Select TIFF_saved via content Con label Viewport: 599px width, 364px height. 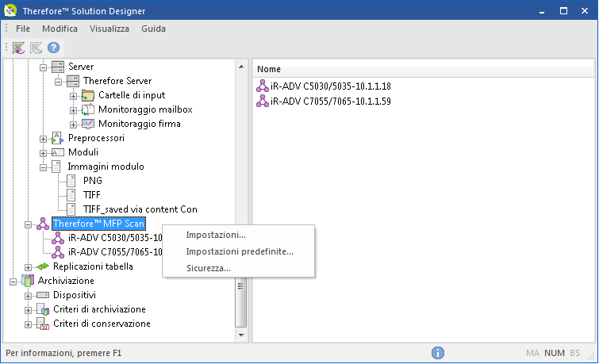140,209
